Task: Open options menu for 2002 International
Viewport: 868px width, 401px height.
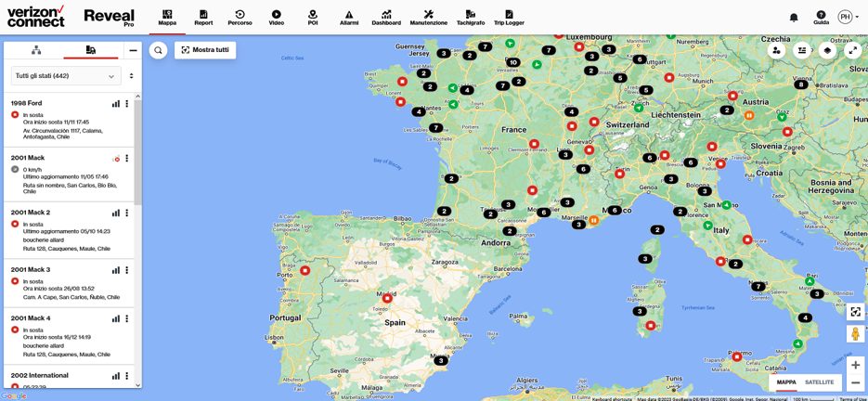Action: (127, 376)
